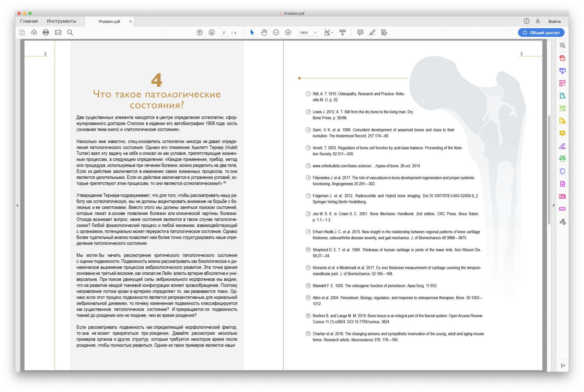Click reference 'Erhart-Hledik J. C. et al. 2015'
The image size is (584, 392).
pos(396,235)
